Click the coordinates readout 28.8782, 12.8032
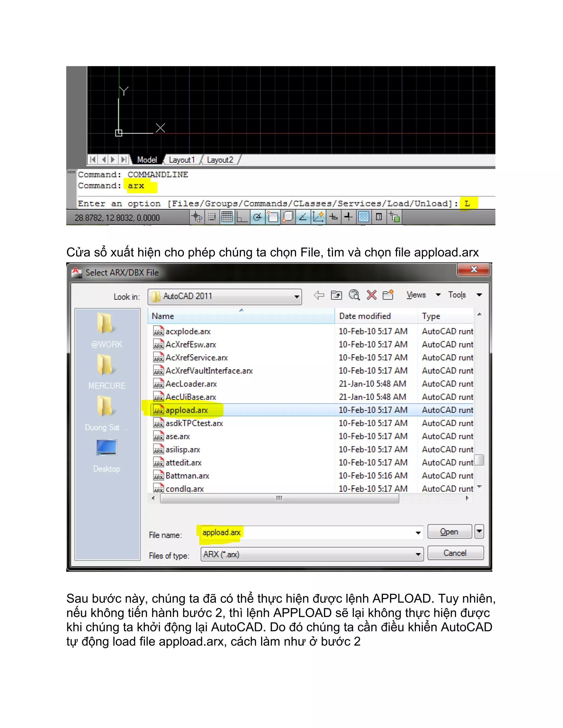The image size is (563, 728). 117,218
